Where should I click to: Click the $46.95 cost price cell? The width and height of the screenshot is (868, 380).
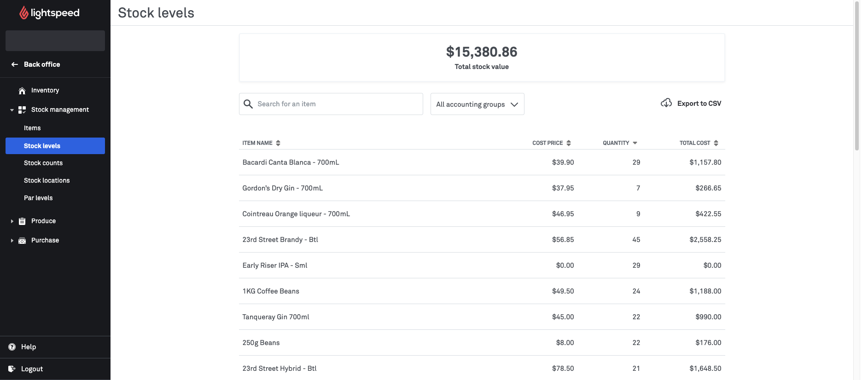coord(563,214)
